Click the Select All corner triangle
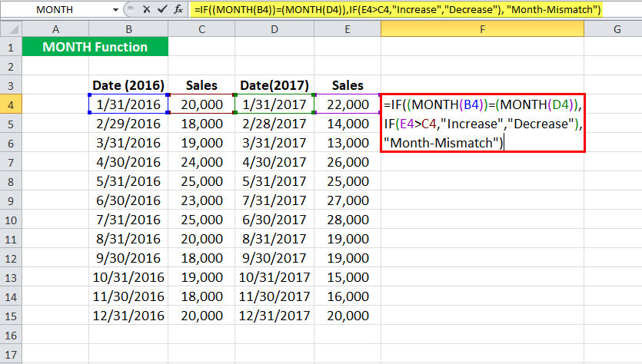Viewport: 642px width, 364px height. tap(11, 29)
